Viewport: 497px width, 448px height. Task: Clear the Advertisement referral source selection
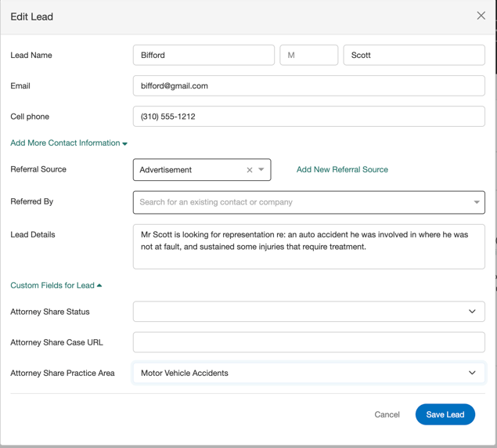coord(250,170)
